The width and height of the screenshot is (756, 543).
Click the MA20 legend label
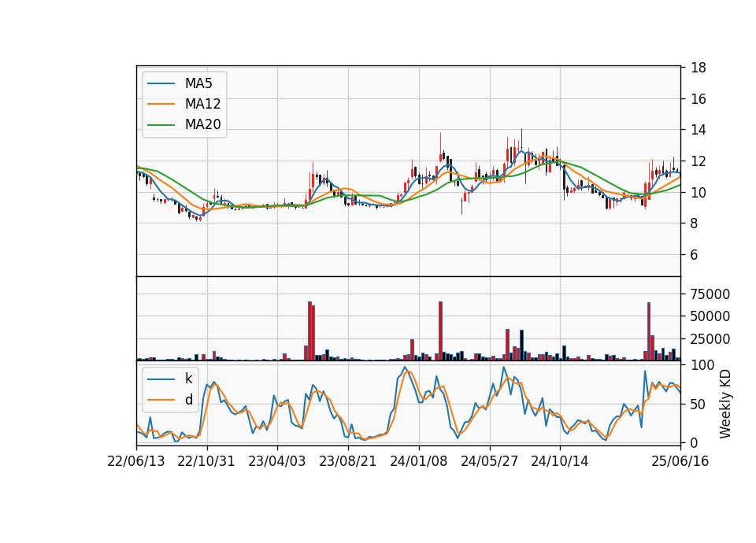(202, 124)
